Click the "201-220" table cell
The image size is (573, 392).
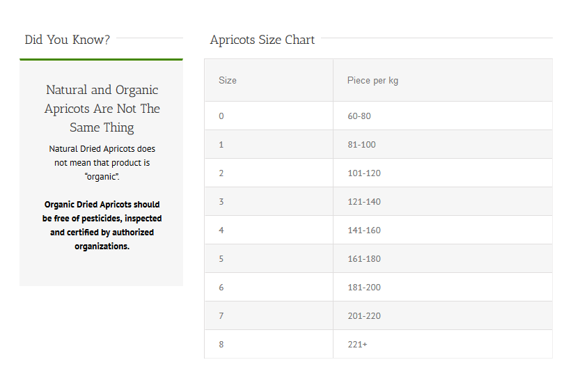coord(364,316)
